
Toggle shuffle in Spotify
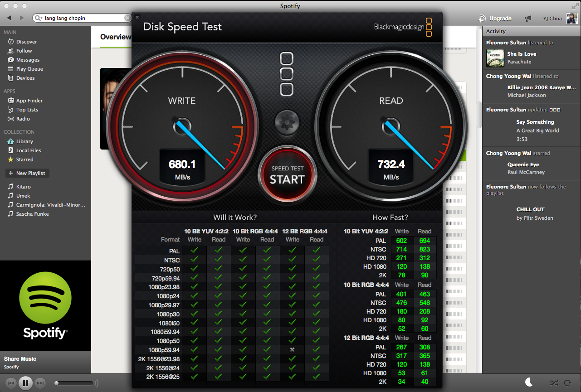(x=554, y=383)
